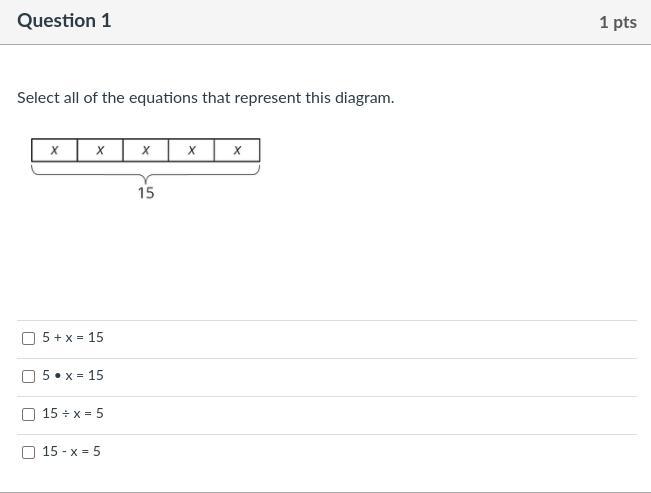Click the fourth x cell in the diagram
651x493 pixels.
tap(191, 150)
